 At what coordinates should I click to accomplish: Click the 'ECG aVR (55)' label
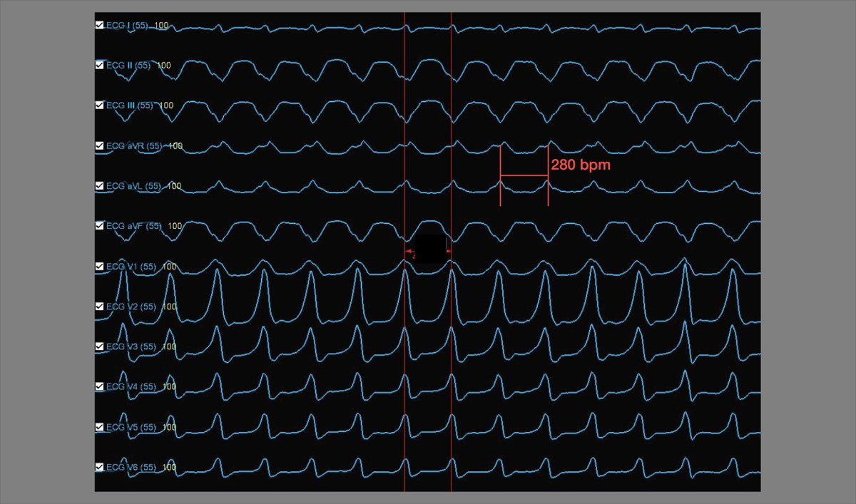134,146
